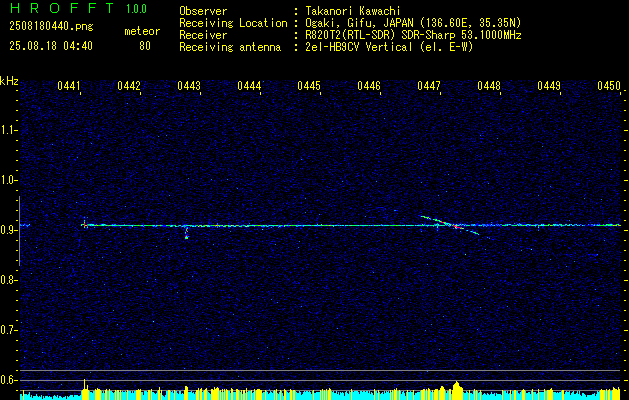Viewport: 629px width, 400px height.
Task: Click the 0441 time marker
Action: (x=69, y=86)
